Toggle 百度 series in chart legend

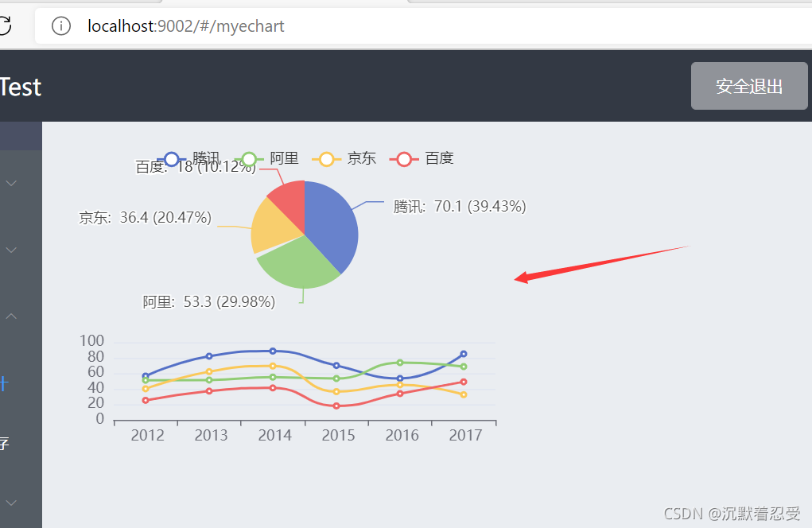point(422,158)
